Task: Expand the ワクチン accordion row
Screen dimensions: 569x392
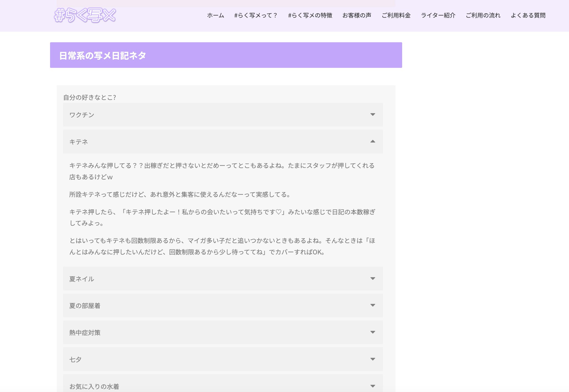Action: click(223, 115)
